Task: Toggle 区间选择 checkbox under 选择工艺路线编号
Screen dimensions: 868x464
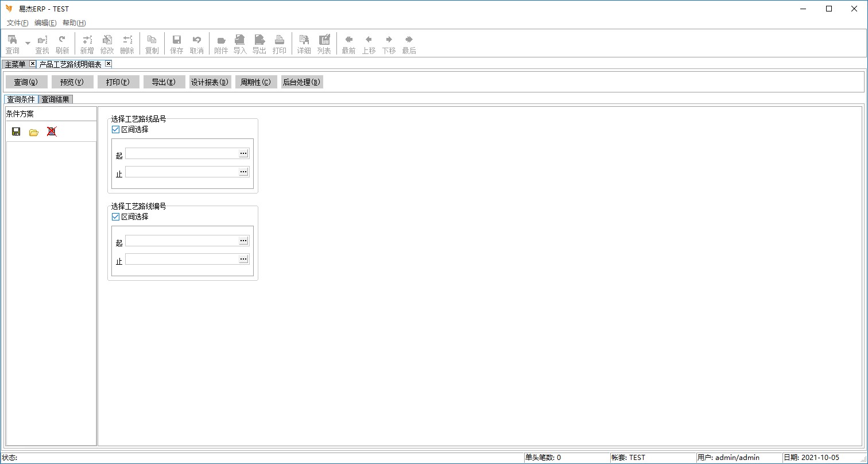Action: coord(116,217)
